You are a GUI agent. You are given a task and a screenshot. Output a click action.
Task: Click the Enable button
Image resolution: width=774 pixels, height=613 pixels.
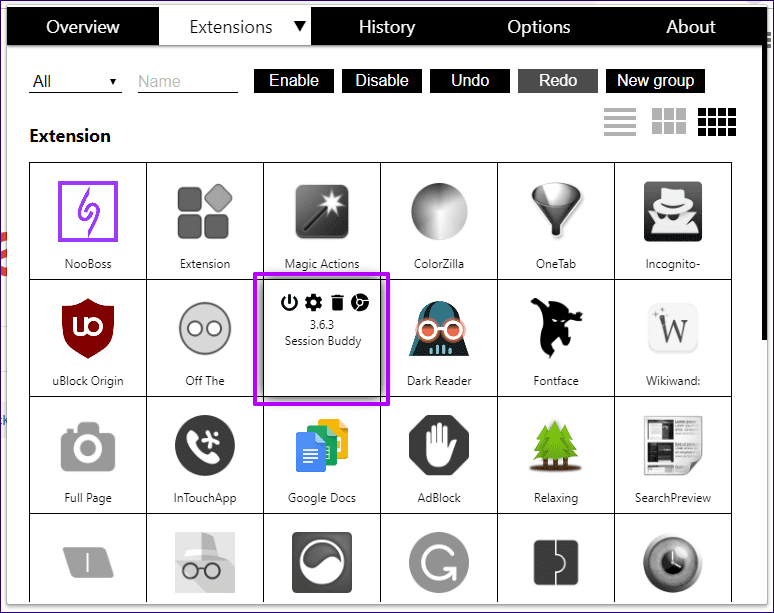pos(294,80)
